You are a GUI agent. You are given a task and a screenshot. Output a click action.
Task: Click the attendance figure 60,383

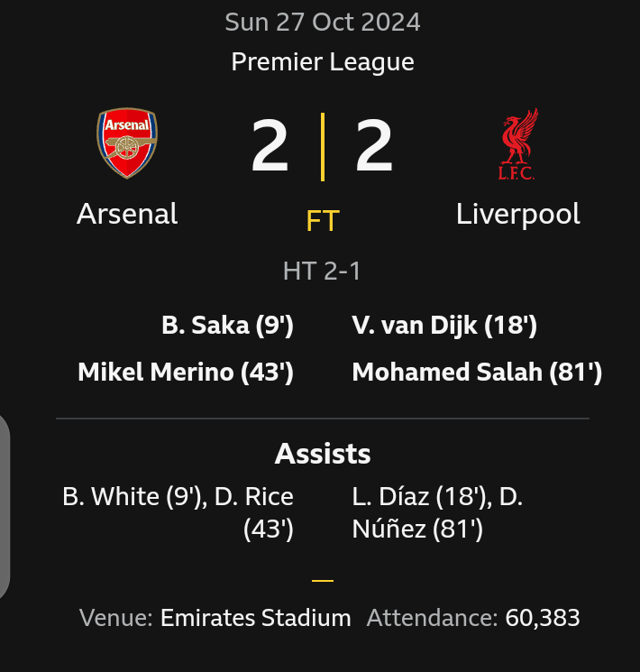coord(542,618)
